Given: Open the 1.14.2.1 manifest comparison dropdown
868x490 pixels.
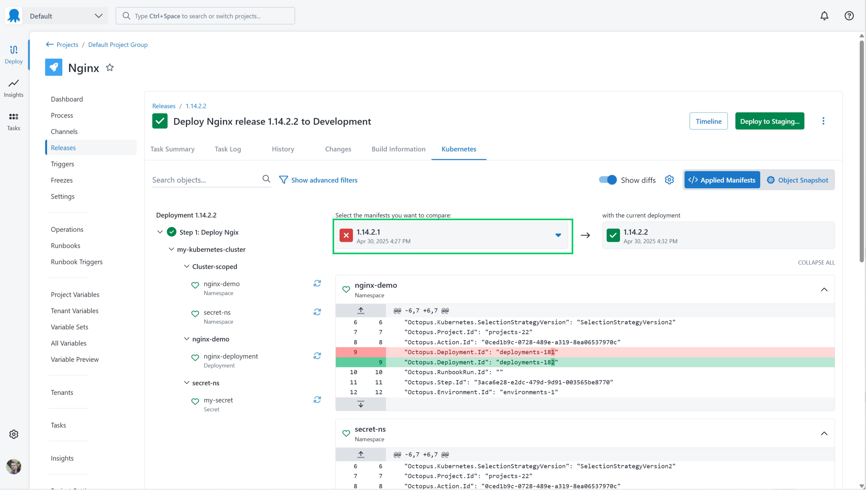Looking at the screenshot, I should [x=451, y=236].
